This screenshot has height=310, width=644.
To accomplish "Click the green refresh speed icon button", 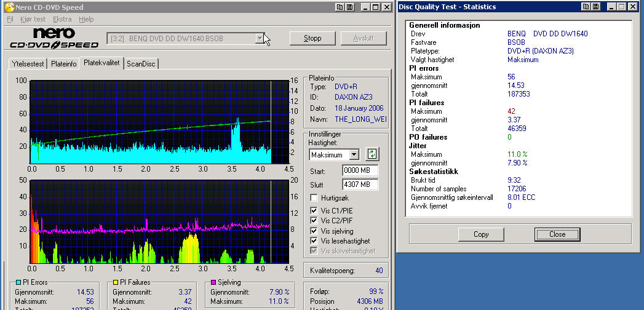I will click(x=372, y=154).
